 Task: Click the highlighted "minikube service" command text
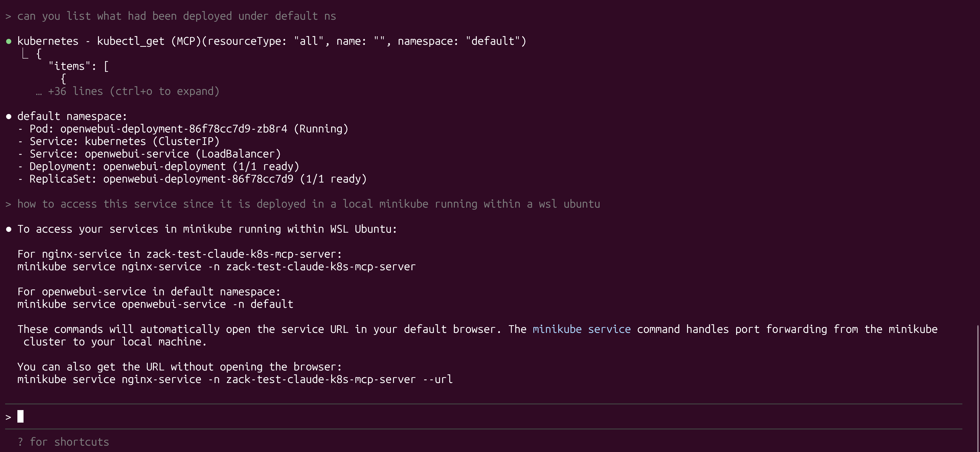[581, 329]
